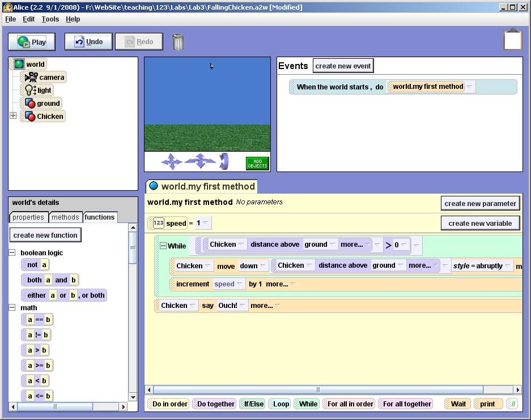This screenshot has width=531, height=420.
Task: Click create new event button
Action: tap(343, 66)
